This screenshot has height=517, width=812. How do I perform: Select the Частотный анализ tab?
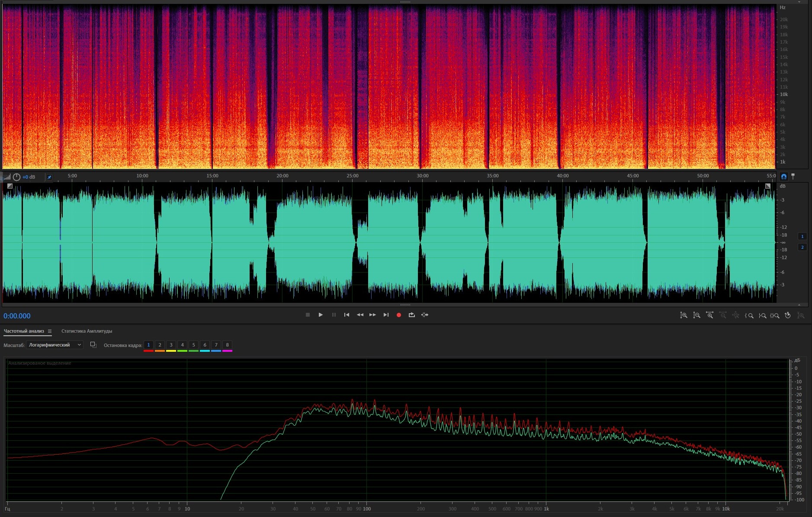pos(24,331)
